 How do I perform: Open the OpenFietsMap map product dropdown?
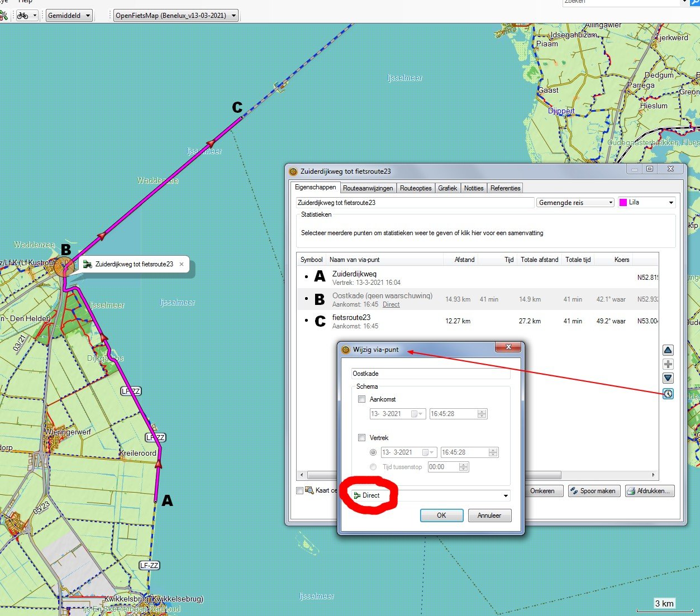[x=176, y=16]
